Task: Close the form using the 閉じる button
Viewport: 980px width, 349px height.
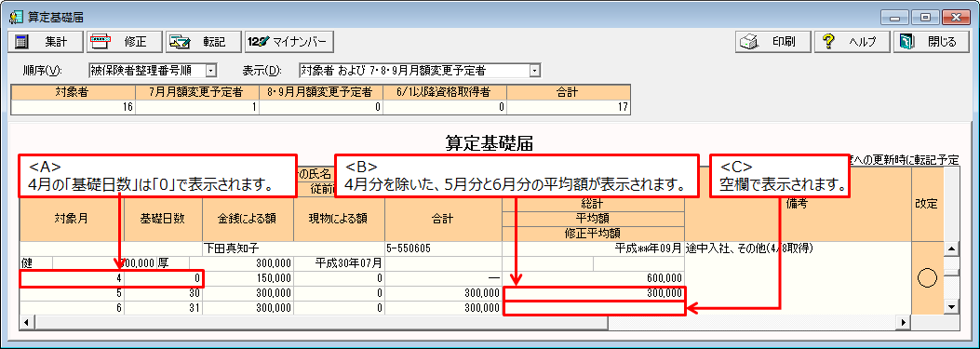Action: pos(932,42)
